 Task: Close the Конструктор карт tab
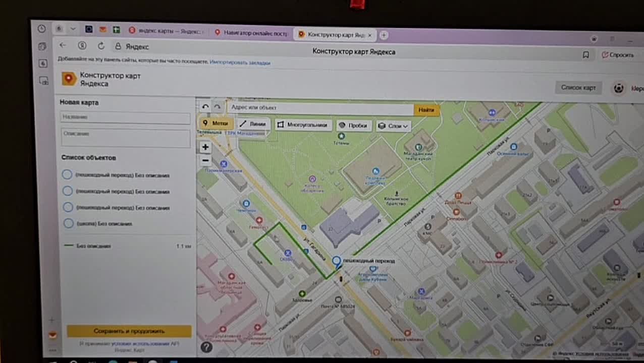coord(369,35)
